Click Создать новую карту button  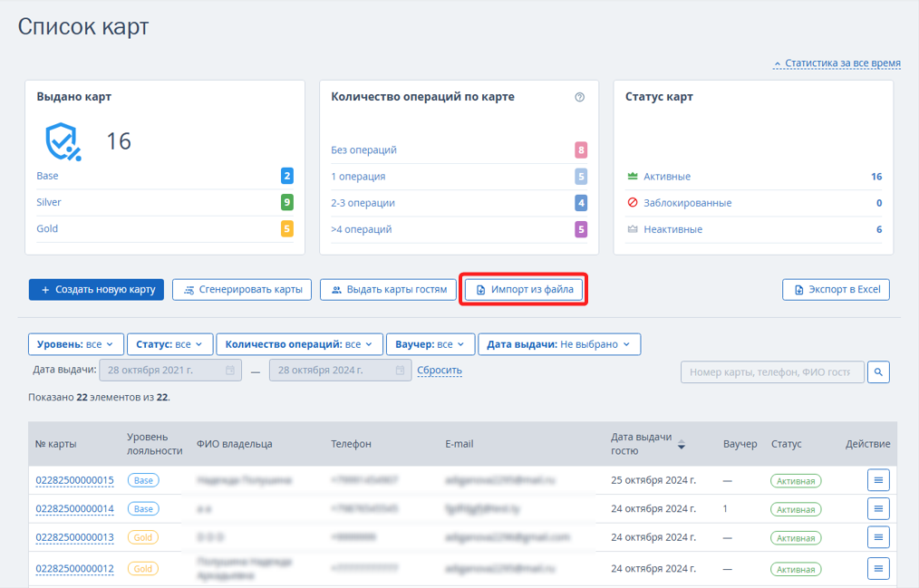point(97,289)
